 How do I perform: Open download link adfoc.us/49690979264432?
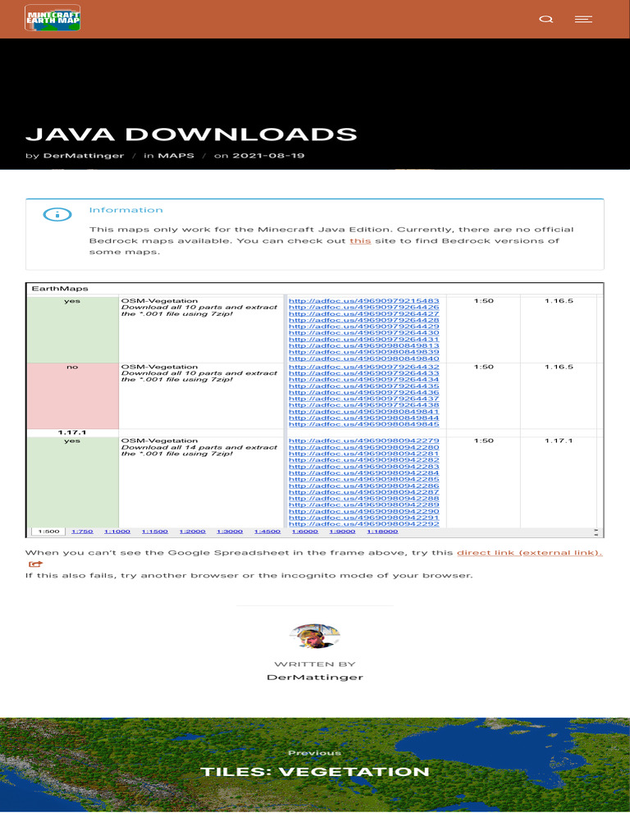(x=363, y=367)
